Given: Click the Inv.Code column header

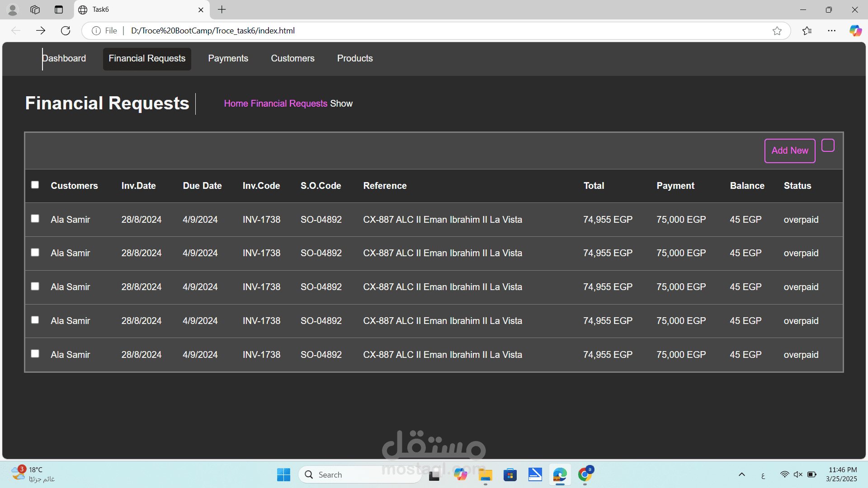Looking at the screenshot, I should point(261,186).
